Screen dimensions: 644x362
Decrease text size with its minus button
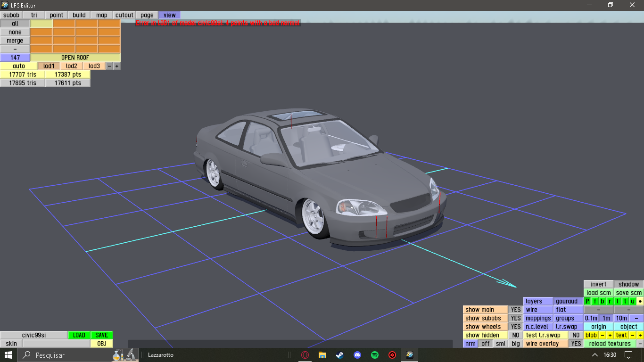point(633,335)
